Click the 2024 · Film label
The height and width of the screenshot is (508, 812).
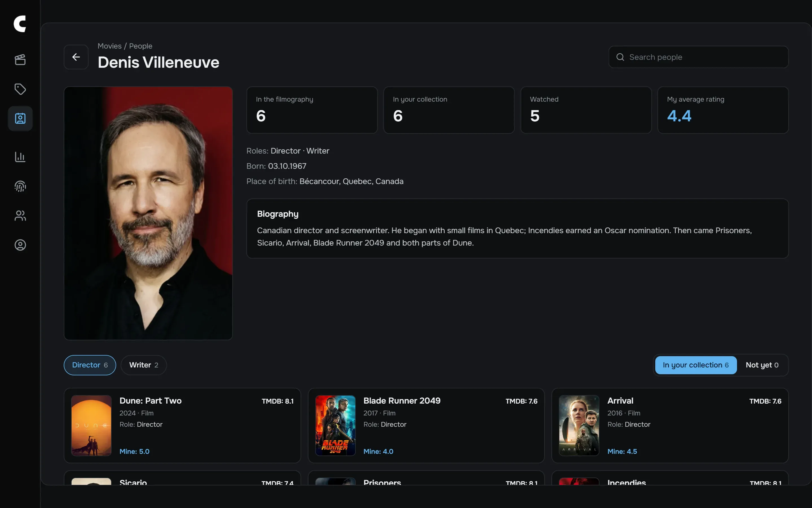tap(136, 413)
